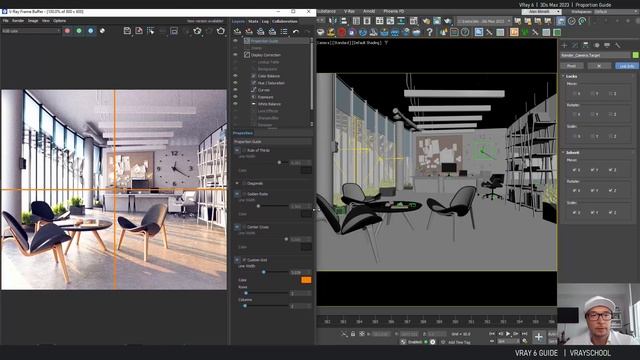
Task: Open the Display panel icon
Action: click(x=607, y=45)
